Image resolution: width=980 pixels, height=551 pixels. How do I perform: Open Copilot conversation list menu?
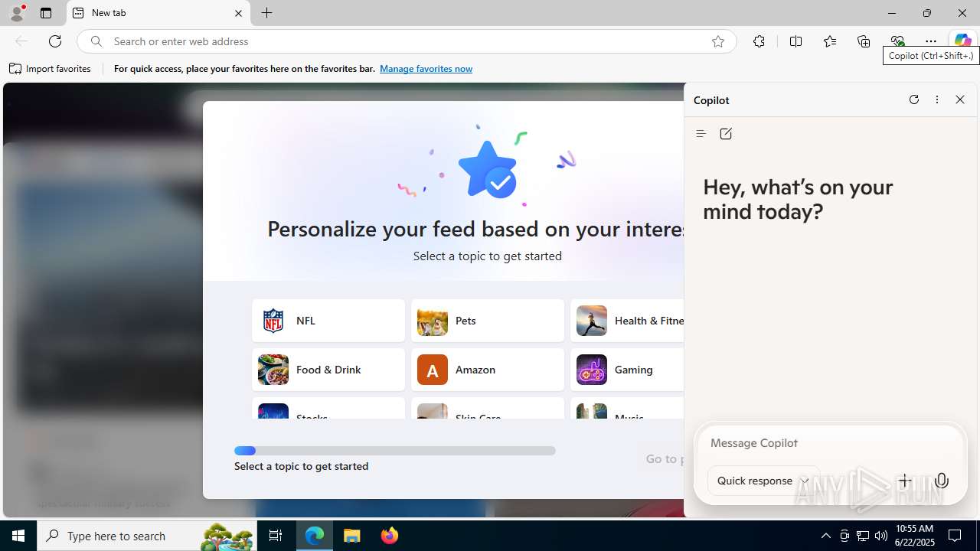[701, 134]
